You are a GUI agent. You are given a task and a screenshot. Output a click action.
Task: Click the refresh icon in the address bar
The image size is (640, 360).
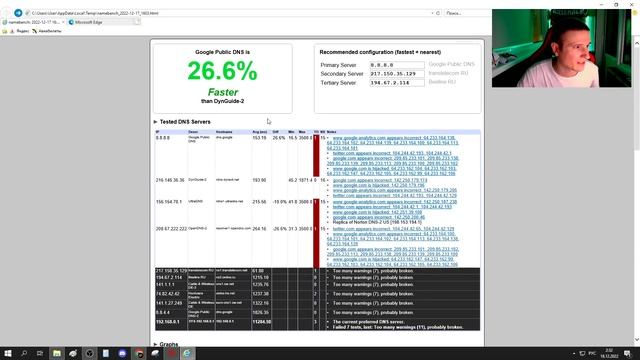point(438,13)
